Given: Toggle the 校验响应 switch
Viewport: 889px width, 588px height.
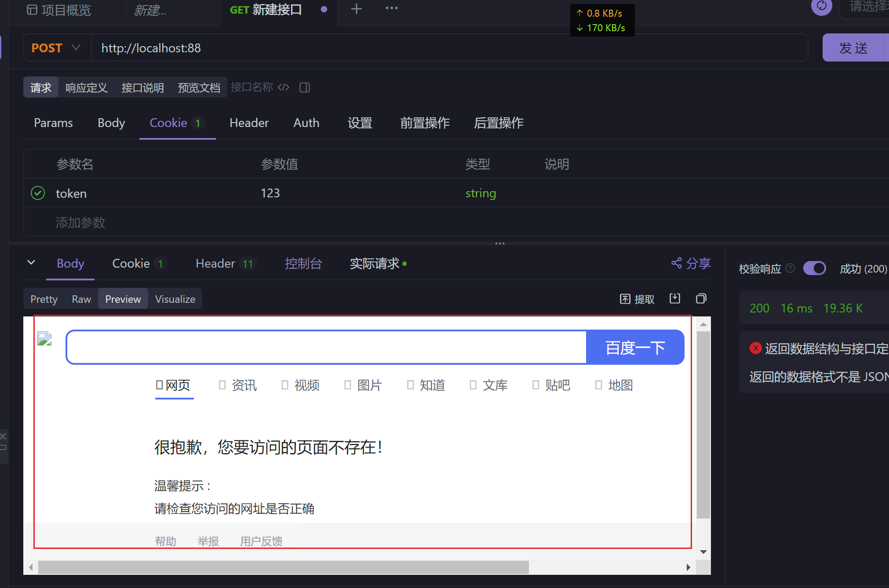Looking at the screenshot, I should click(814, 268).
